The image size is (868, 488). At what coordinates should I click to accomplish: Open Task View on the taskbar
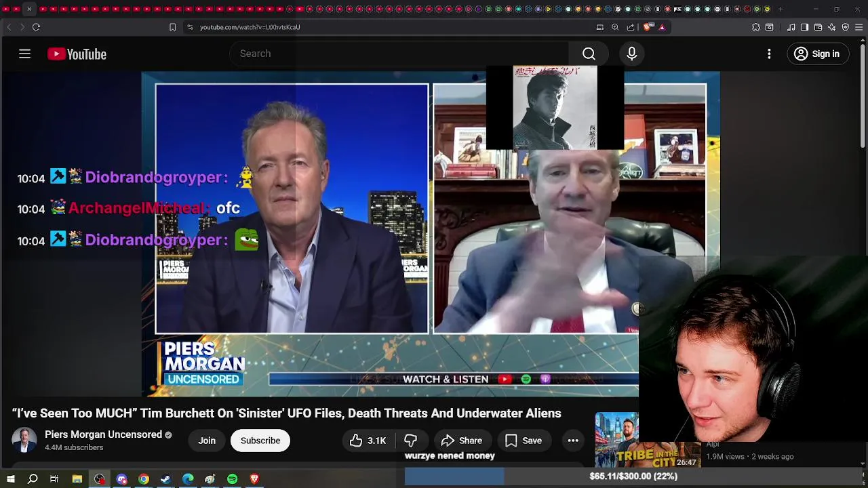point(54,479)
